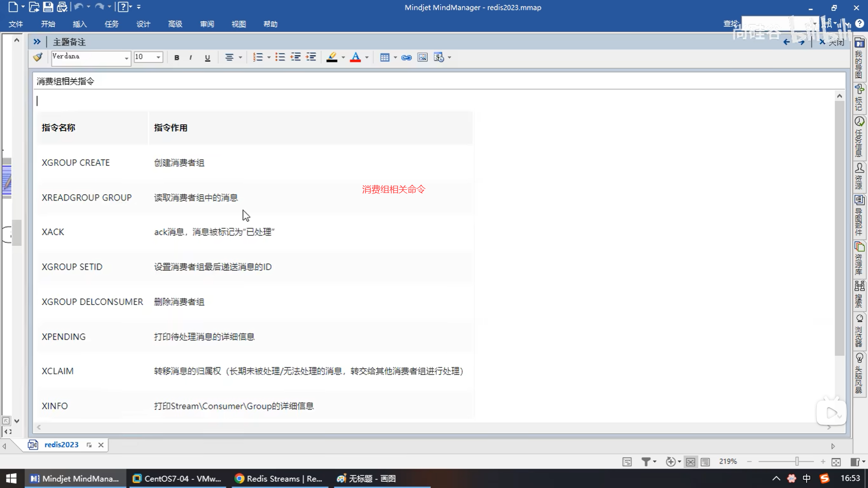Image resolution: width=868 pixels, height=488 pixels.
Task: Toggle italic formatting in notes toolbar
Action: (191, 57)
